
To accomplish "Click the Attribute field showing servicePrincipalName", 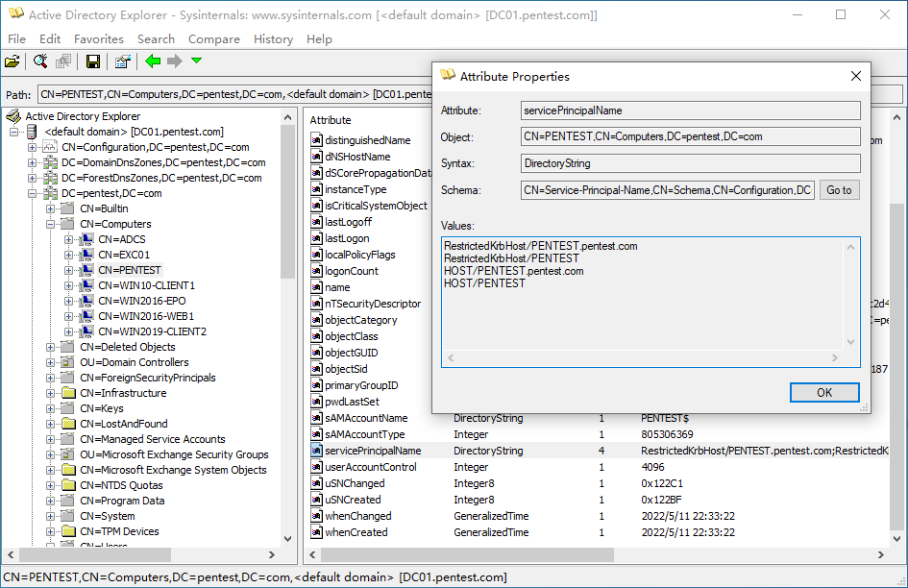I will point(690,110).
